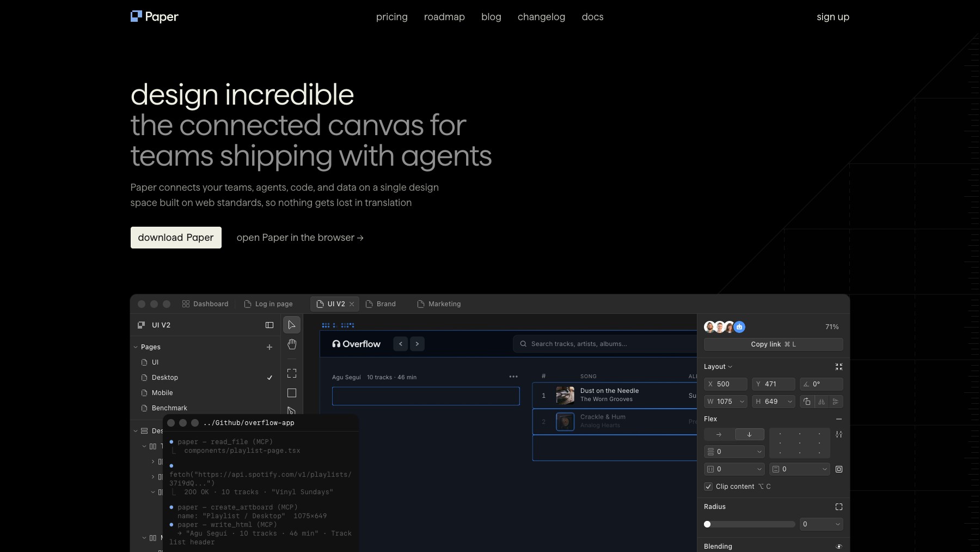Open three-dot menu beside Agu Segui playlist
Image resolution: width=980 pixels, height=552 pixels.
513,377
